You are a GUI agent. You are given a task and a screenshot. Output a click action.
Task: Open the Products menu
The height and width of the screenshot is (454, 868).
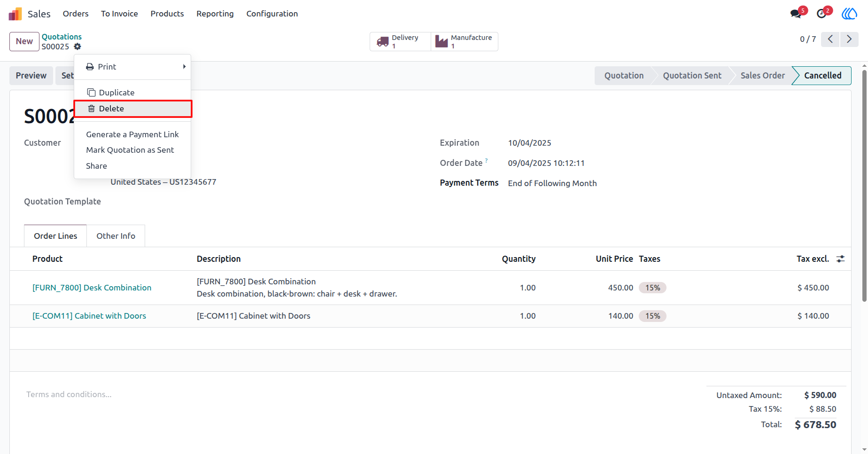click(x=167, y=14)
